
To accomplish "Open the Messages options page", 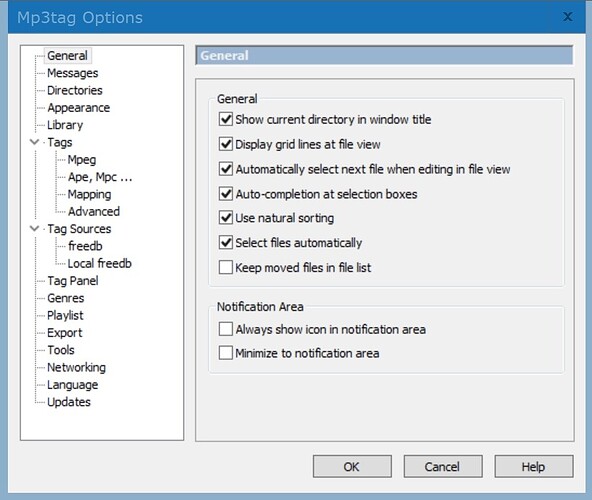I will coord(72,73).
